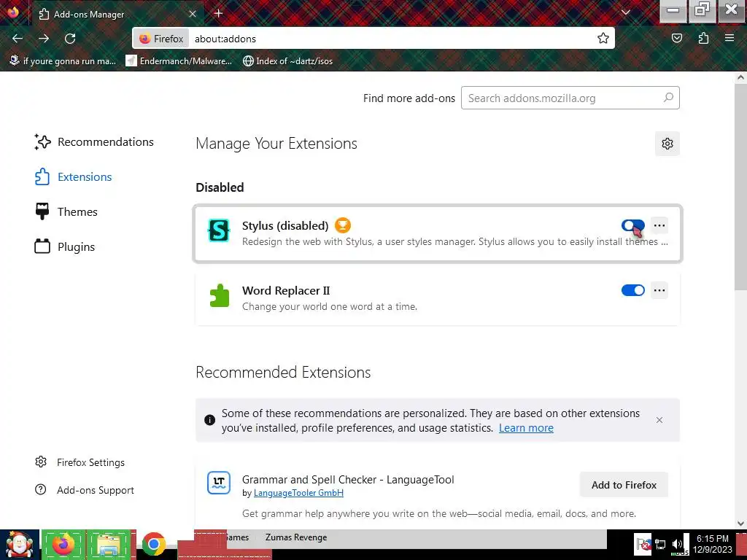Dismiss the personalized recommendations notice
747x560 pixels.
659,420
